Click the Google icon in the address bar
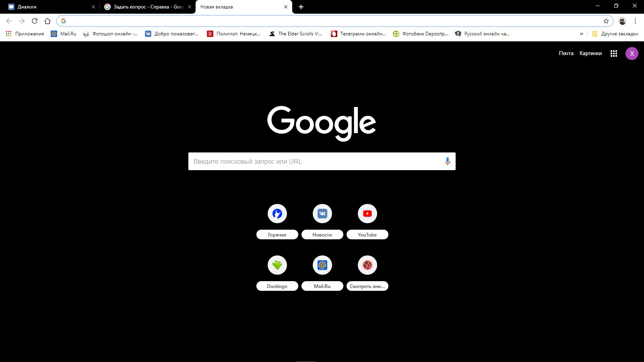The height and width of the screenshot is (362, 644). coord(64,21)
